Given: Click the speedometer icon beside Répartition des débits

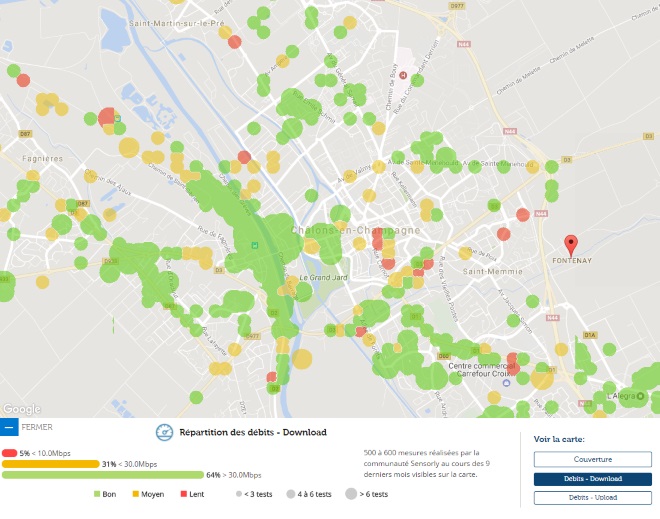Looking at the screenshot, I should click(163, 432).
